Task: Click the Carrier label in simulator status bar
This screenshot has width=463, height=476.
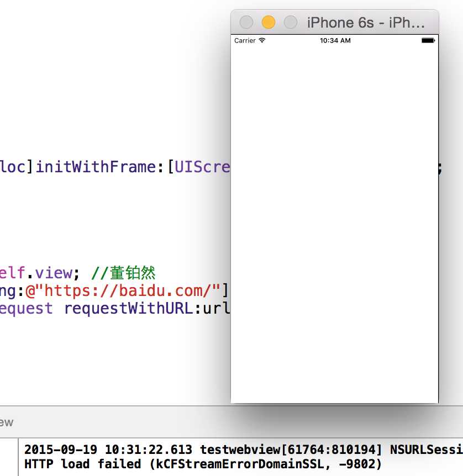Action: pos(245,40)
